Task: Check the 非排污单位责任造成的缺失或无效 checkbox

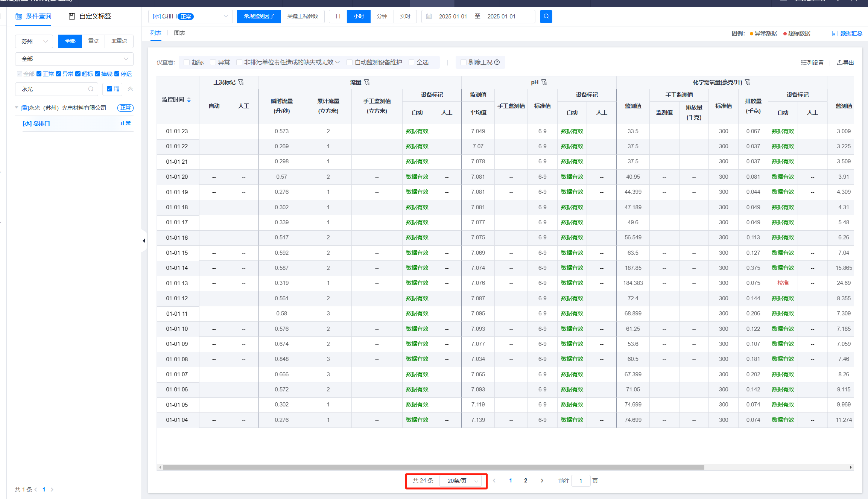Action: [239, 62]
